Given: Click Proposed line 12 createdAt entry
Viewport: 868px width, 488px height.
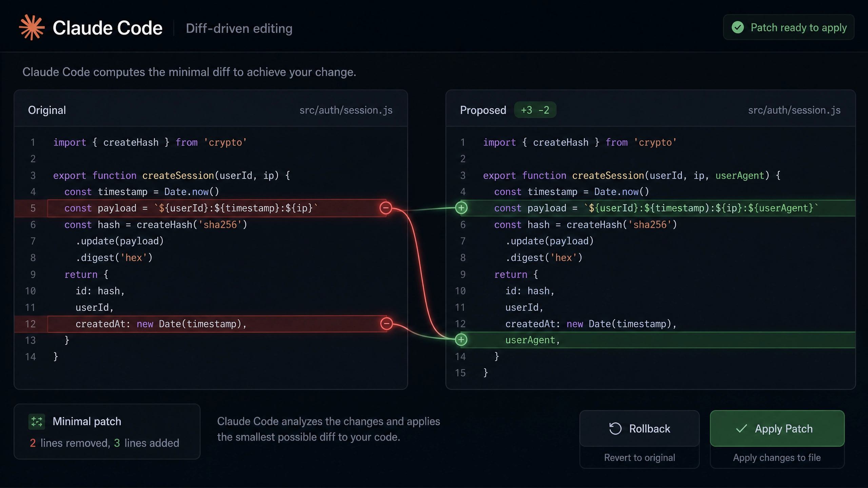Looking at the screenshot, I should 591,324.
